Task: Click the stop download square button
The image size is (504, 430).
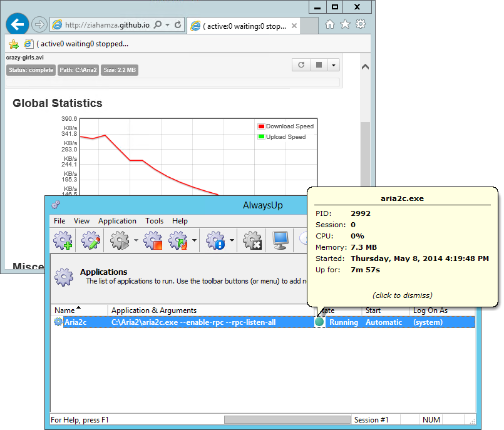Action: pos(319,65)
